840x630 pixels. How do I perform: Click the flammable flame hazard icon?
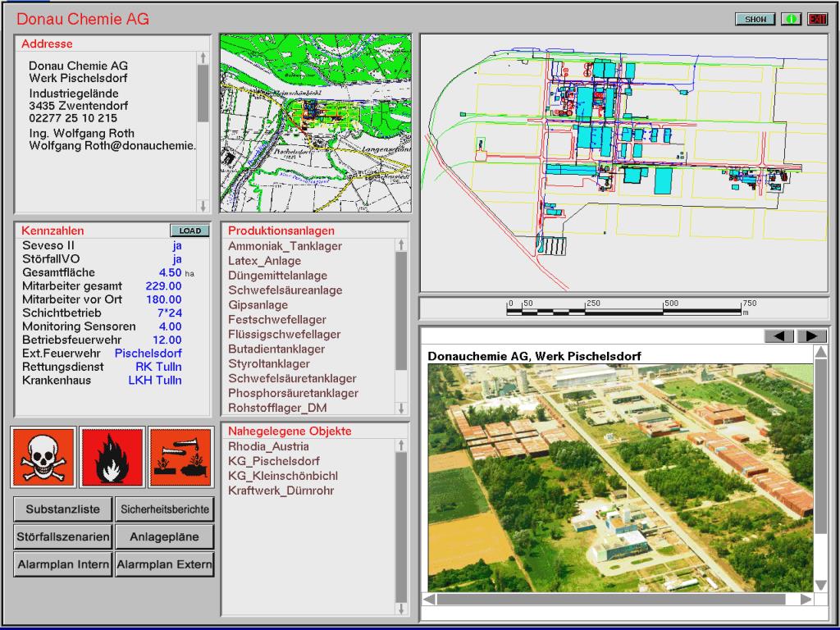click(112, 457)
